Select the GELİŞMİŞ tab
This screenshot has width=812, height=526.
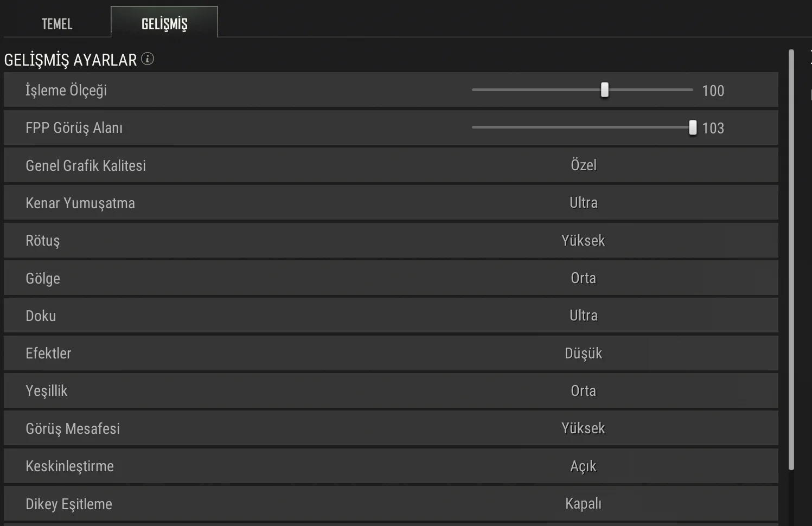point(164,24)
